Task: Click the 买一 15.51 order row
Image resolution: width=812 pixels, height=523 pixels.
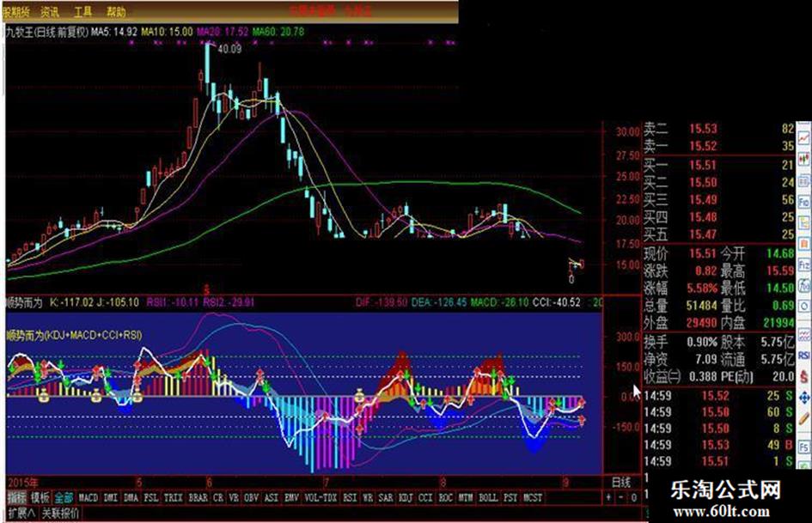Action: 718,165
